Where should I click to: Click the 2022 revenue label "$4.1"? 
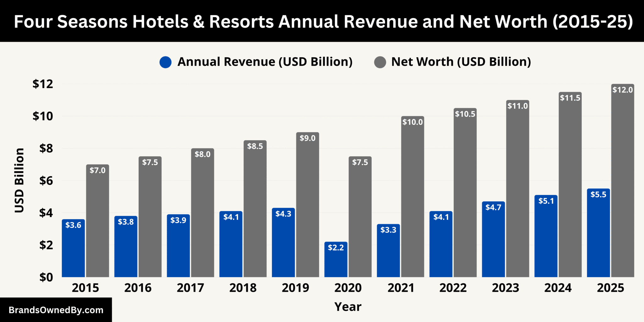point(441,217)
